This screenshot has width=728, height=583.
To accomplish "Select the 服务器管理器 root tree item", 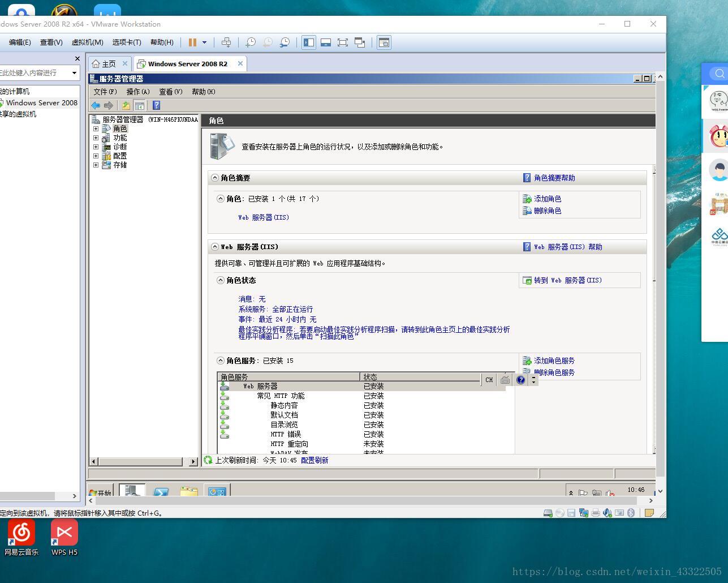I will (x=145, y=119).
